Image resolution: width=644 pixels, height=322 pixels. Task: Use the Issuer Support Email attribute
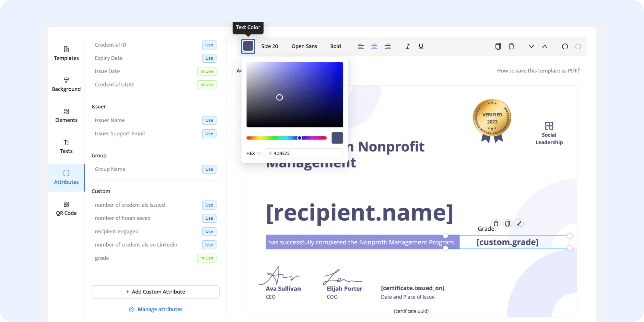pos(209,133)
